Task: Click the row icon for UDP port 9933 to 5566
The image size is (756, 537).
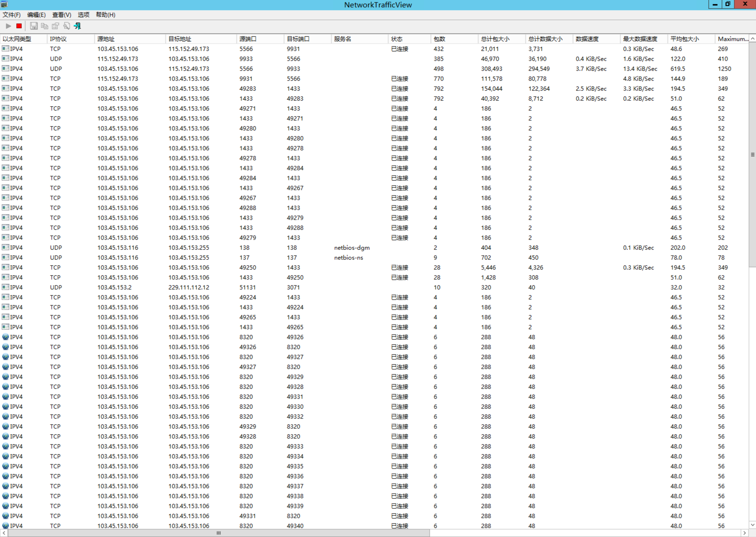Action: pos(5,59)
